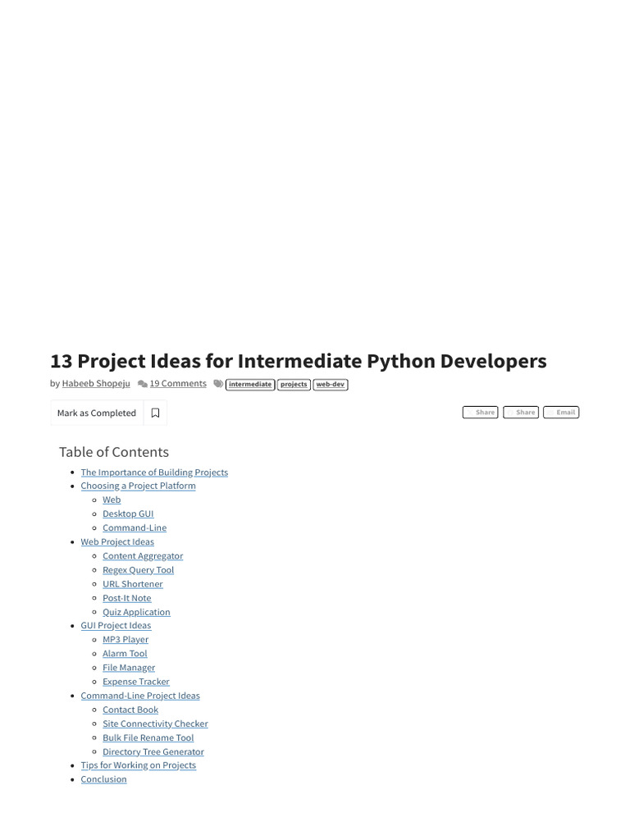Open Bulk File Rename Tool link

tap(148, 737)
